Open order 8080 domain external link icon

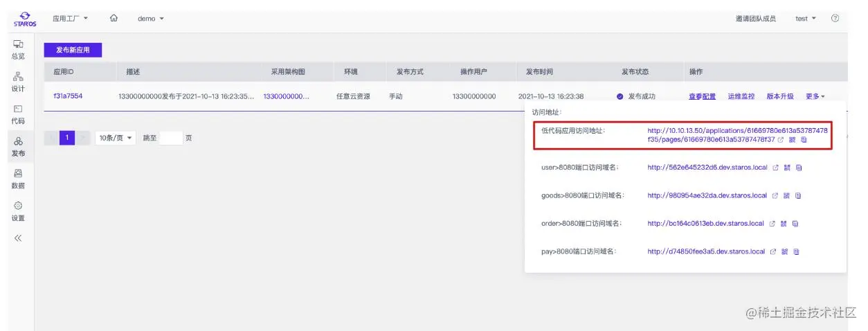(x=772, y=224)
